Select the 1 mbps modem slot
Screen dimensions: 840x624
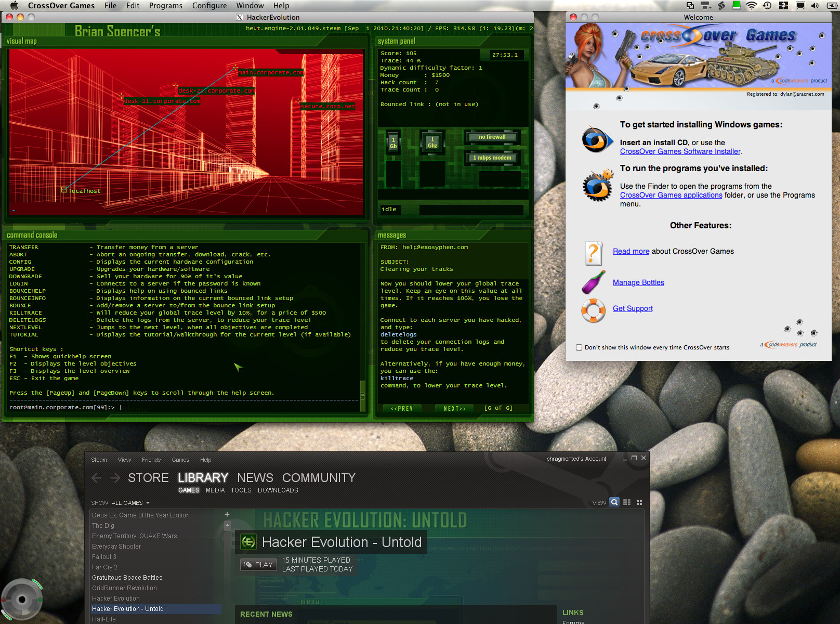tap(492, 158)
